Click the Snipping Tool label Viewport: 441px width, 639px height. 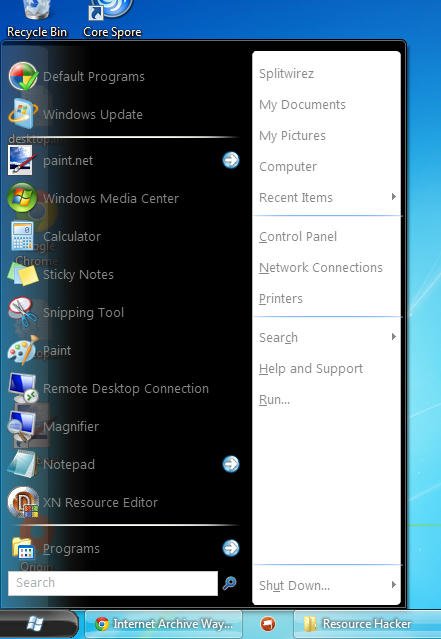pos(84,313)
